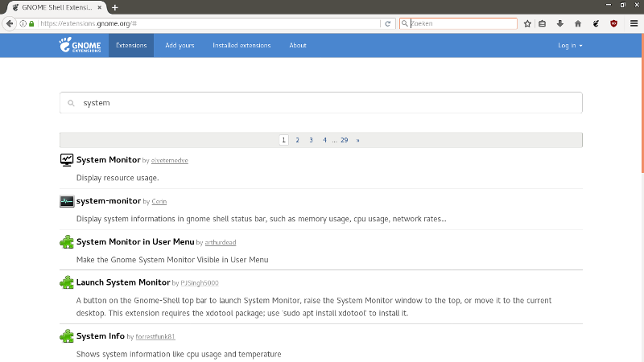
Task: Click magnifier icon in browser search bar
Action: [405, 23]
